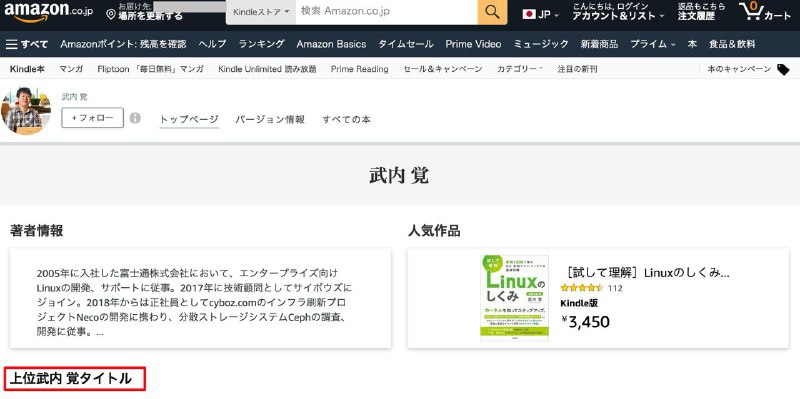This screenshot has height=399, width=800.
Task: Open 新着商品 link
Action: pyautogui.click(x=599, y=44)
